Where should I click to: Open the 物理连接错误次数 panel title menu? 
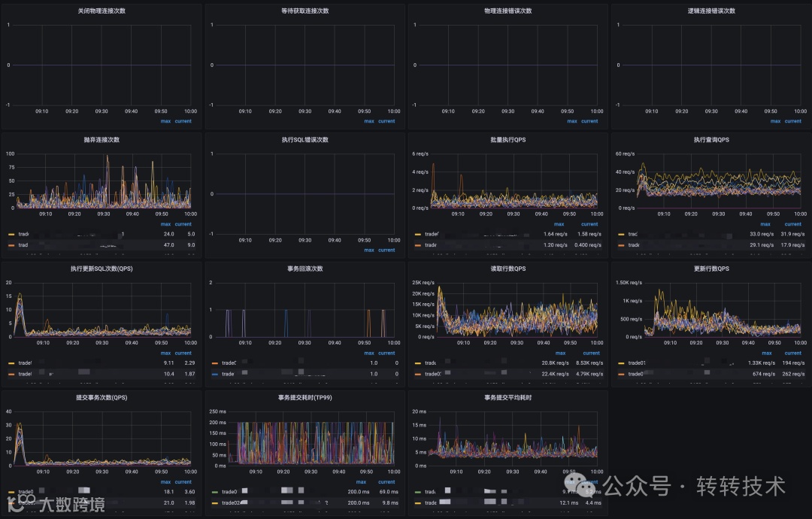point(508,11)
